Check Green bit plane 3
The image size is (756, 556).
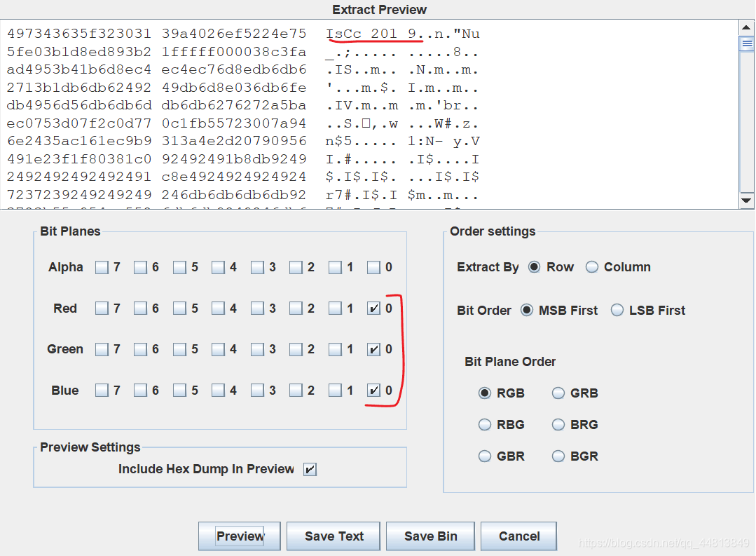pos(257,349)
